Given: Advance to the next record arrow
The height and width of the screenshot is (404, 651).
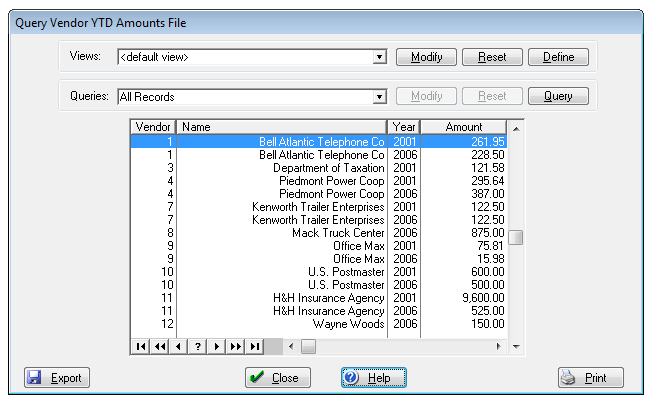Looking at the screenshot, I should 216,346.
